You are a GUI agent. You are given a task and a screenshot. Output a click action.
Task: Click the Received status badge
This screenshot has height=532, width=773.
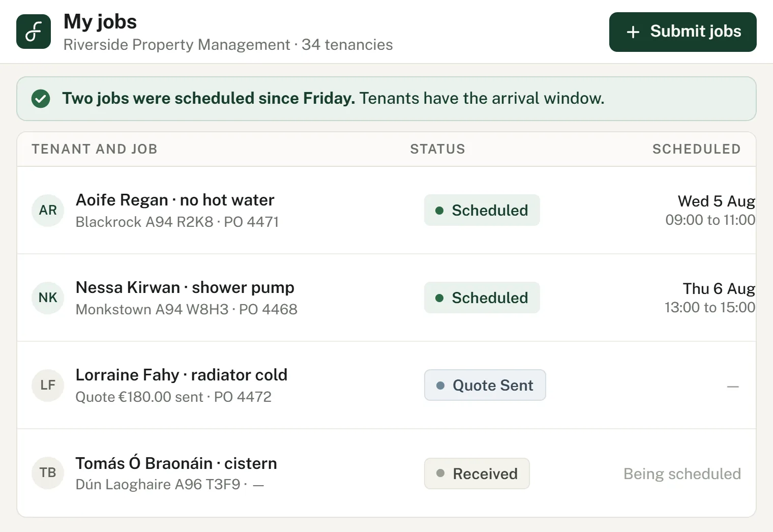[477, 474]
